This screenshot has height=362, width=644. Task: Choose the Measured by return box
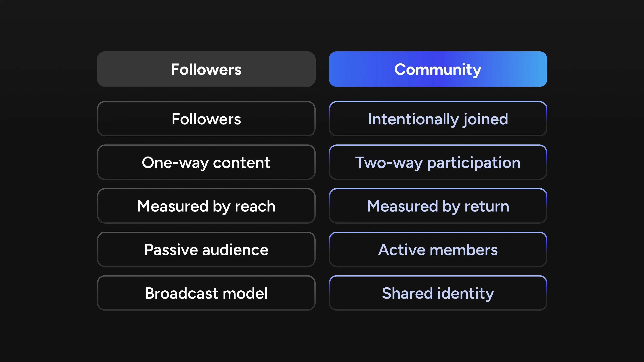click(x=438, y=206)
